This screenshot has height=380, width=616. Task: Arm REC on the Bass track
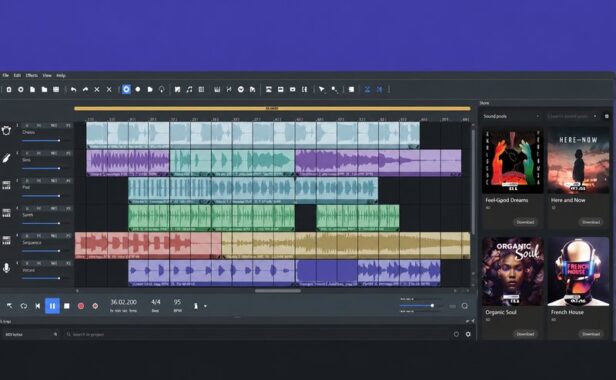(x=54, y=153)
